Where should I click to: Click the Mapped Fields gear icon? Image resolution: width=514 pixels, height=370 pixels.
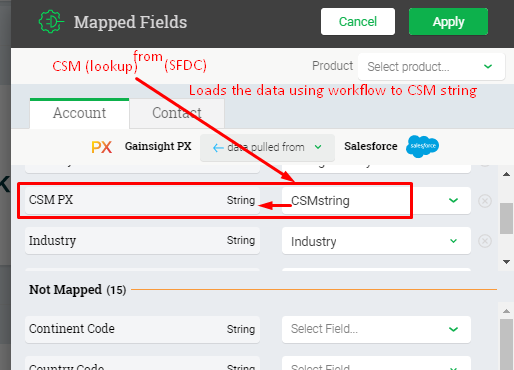pyautogui.click(x=51, y=22)
